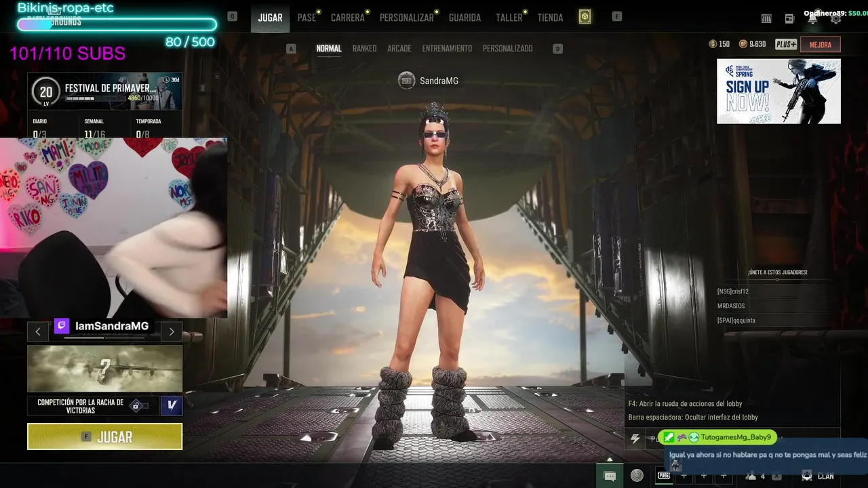Click the first plus invite slot
The image size is (868, 488).
pyautogui.click(x=684, y=476)
